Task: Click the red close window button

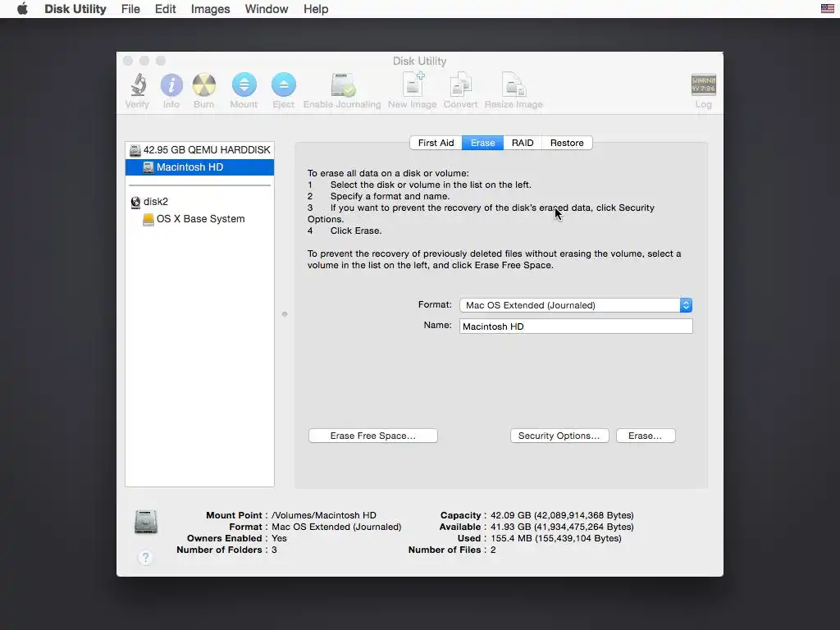Action: pyautogui.click(x=127, y=61)
